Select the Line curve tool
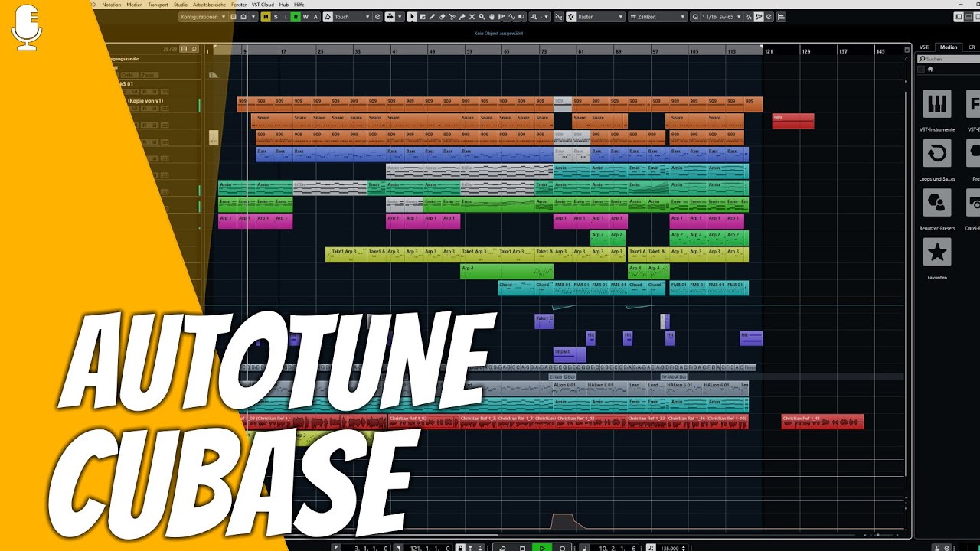The height and width of the screenshot is (551, 980). point(511,17)
